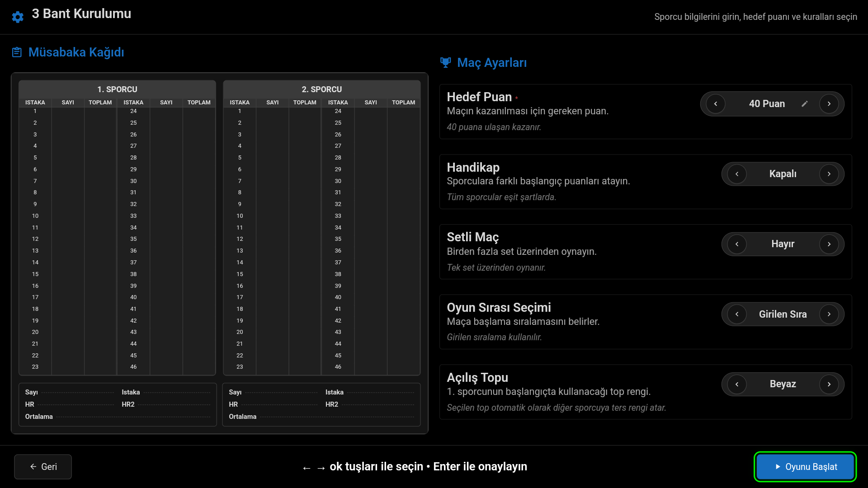Select previous Açılış Topu color
This screenshot has height=488, width=868.
tap(737, 384)
